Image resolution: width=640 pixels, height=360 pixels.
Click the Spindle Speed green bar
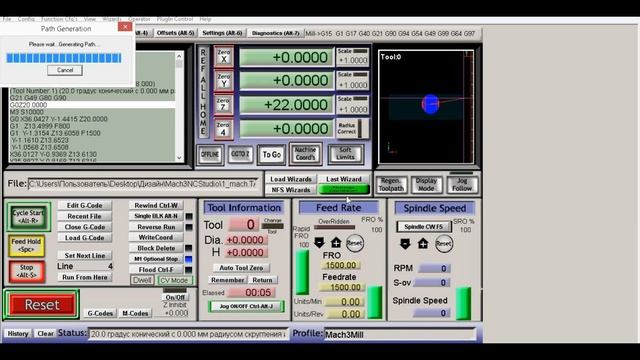pyautogui.click(x=463, y=303)
